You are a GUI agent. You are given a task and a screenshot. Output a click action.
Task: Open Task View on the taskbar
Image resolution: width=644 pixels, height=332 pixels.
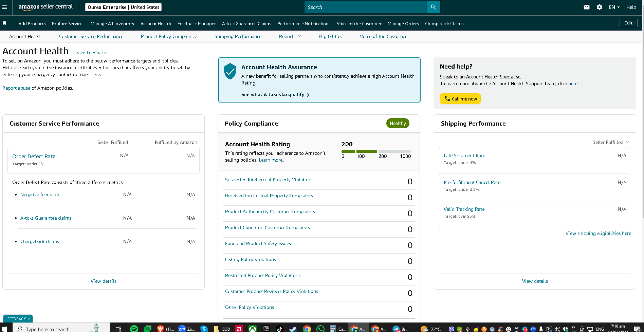pos(118,329)
